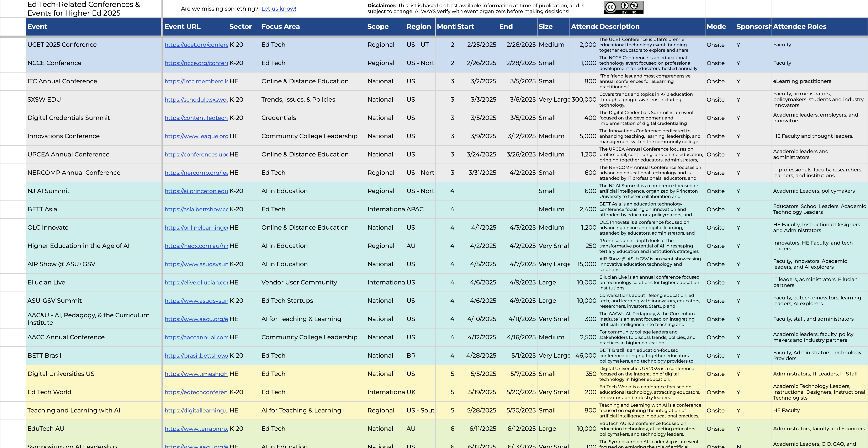
Task: Select the 'NJ AI Summit' event cell
Action: point(94,191)
